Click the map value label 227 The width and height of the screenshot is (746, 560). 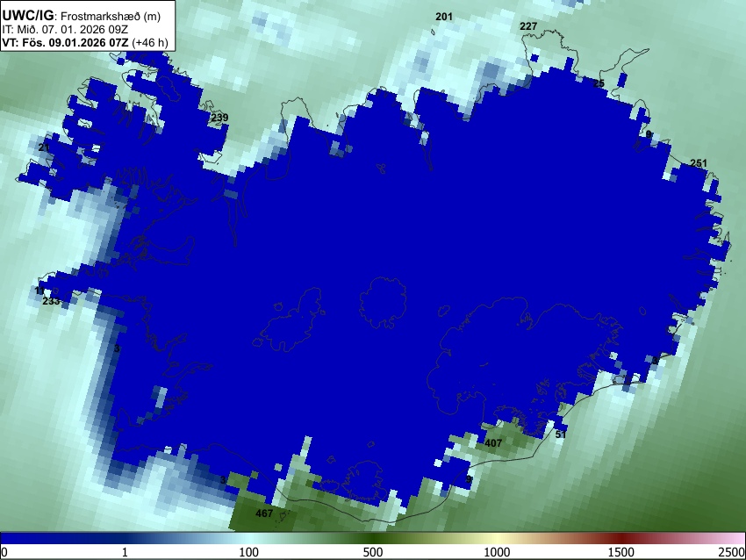point(528,26)
